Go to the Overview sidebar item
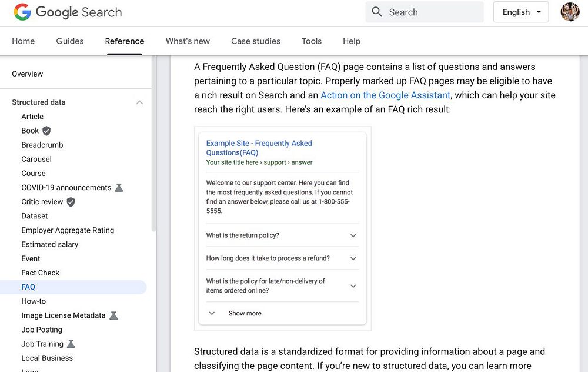The width and height of the screenshot is (588, 372). coord(28,74)
